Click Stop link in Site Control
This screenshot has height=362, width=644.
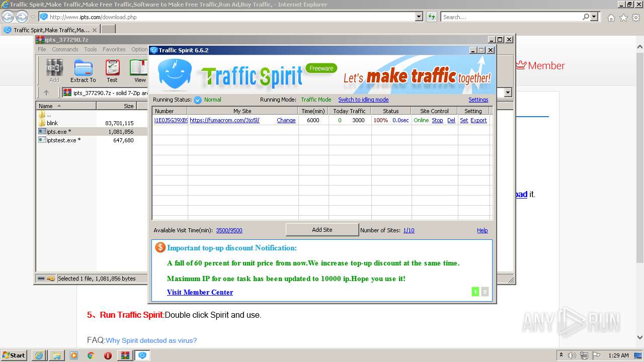(x=437, y=121)
